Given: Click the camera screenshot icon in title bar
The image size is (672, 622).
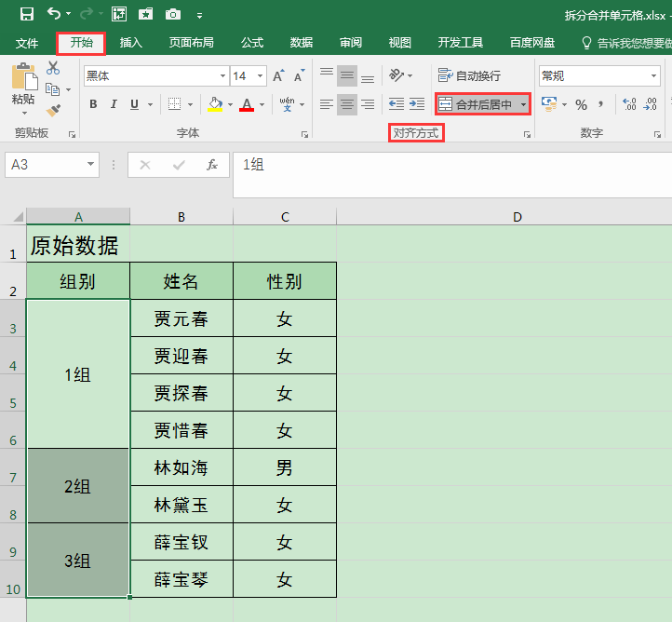Looking at the screenshot, I should (173, 15).
